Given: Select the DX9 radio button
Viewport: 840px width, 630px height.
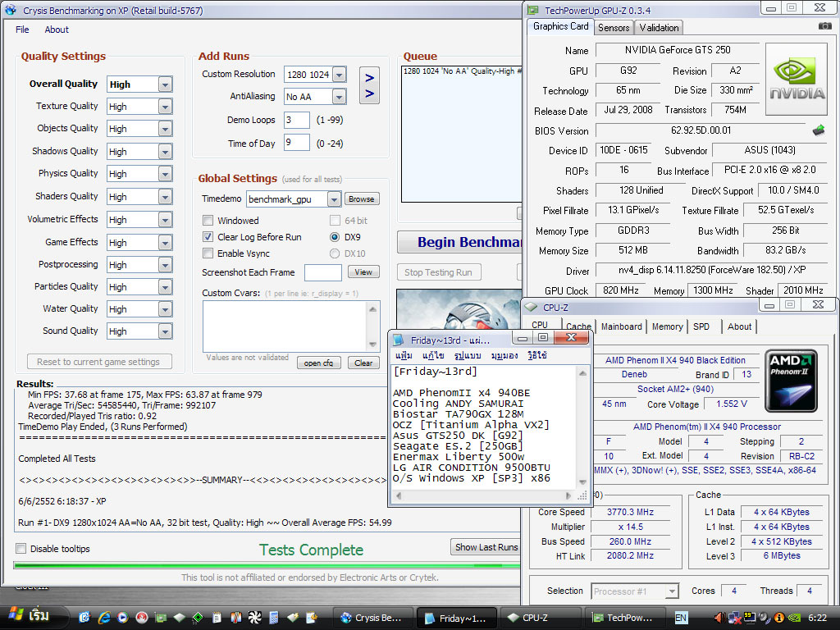Looking at the screenshot, I should pos(335,237).
